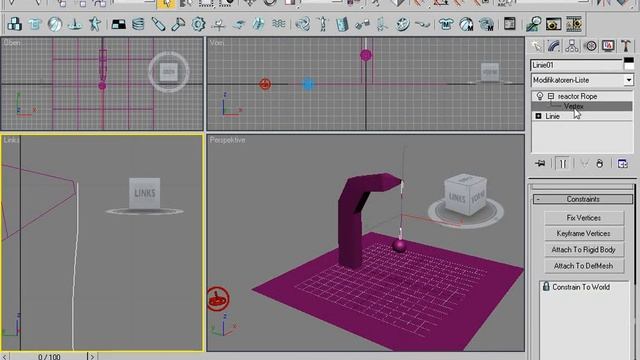Viewport: 640px width, 360px height.
Task: Toggle Show End Result button
Action: tap(562, 164)
